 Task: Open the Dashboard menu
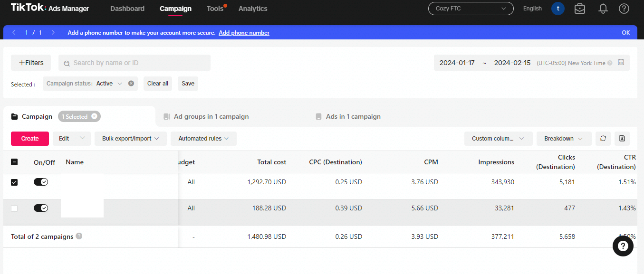127,9
